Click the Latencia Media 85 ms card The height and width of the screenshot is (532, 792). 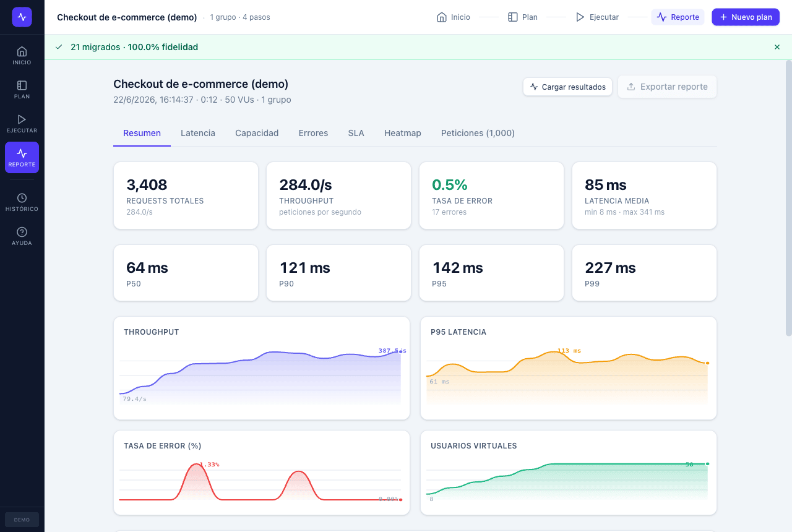tap(644, 195)
